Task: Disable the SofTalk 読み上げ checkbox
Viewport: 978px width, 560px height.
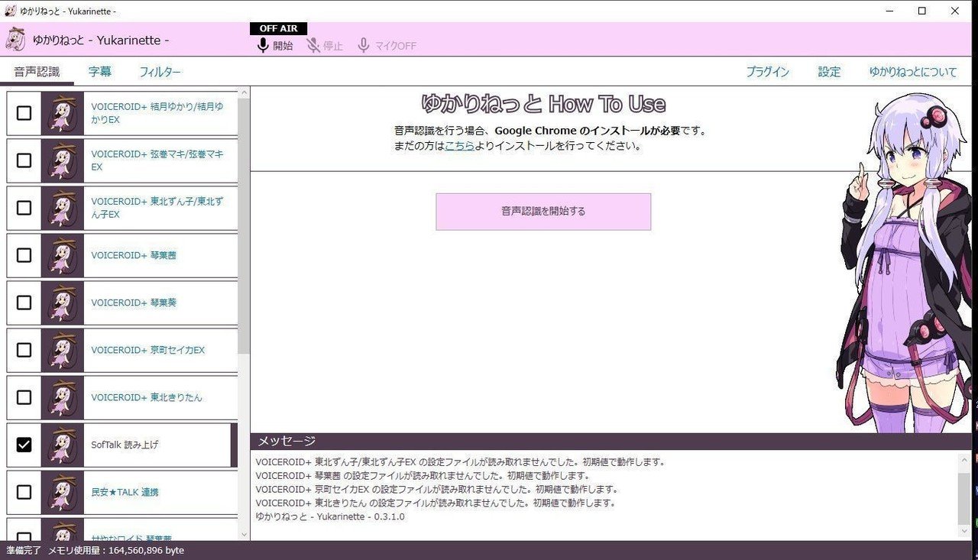Action: [x=24, y=445]
